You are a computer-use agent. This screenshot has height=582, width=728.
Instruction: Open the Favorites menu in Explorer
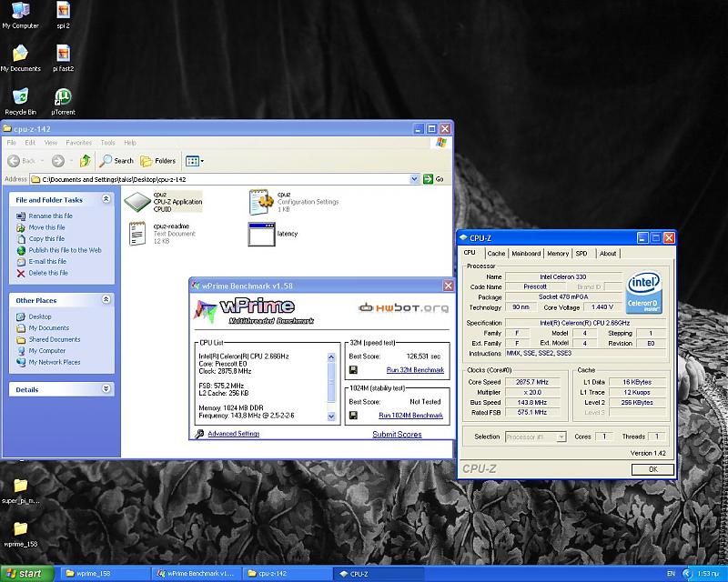tap(79, 143)
